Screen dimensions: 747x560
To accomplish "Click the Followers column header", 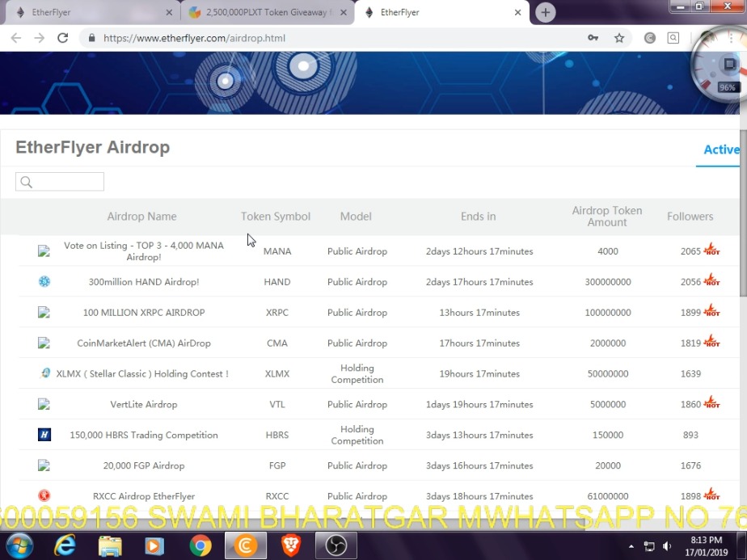I will click(x=690, y=217).
